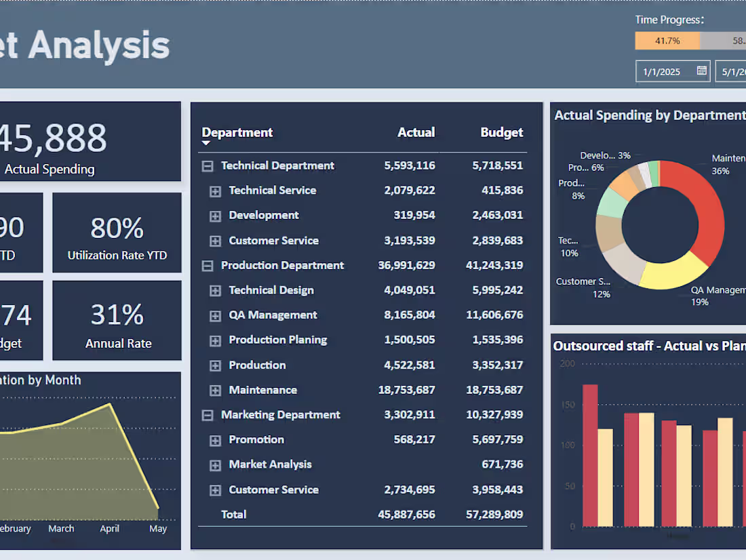Expand the Development plus-box

click(215, 215)
